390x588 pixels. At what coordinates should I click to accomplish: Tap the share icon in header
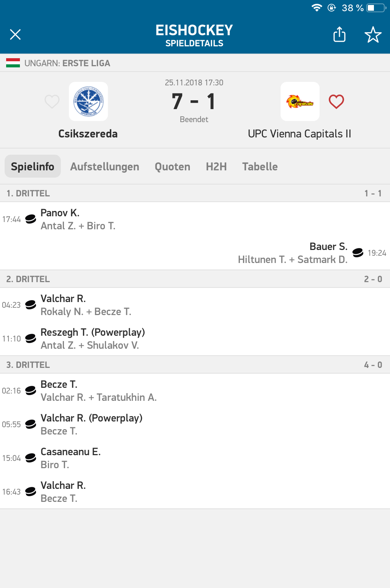(339, 34)
